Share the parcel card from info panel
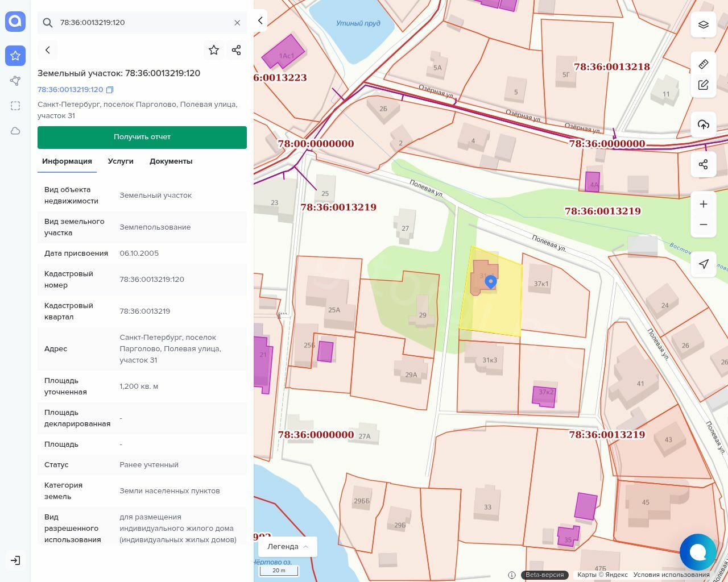The image size is (728, 582). pos(237,50)
